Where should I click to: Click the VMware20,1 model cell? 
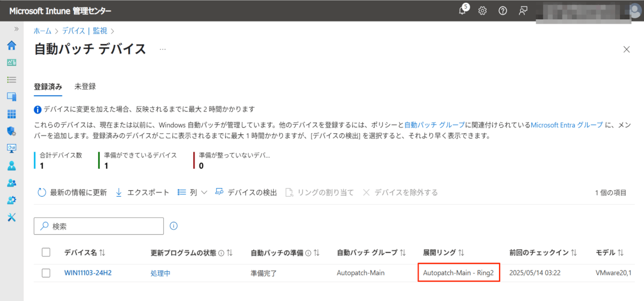pos(614,273)
